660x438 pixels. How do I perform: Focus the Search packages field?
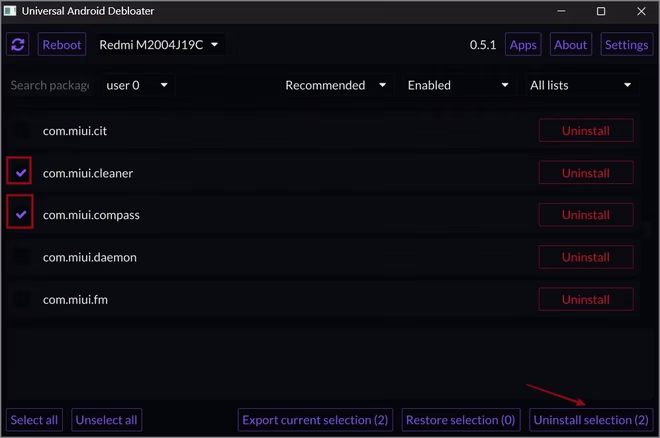point(50,85)
